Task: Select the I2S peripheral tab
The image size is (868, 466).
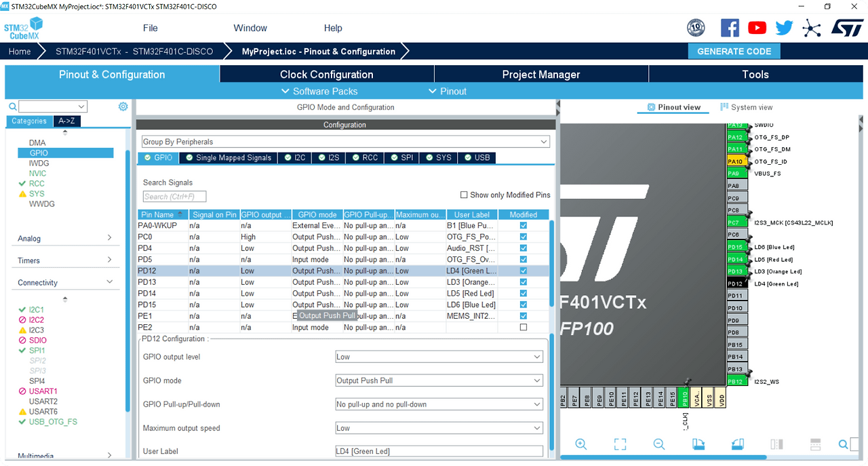Action: point(328,157)
